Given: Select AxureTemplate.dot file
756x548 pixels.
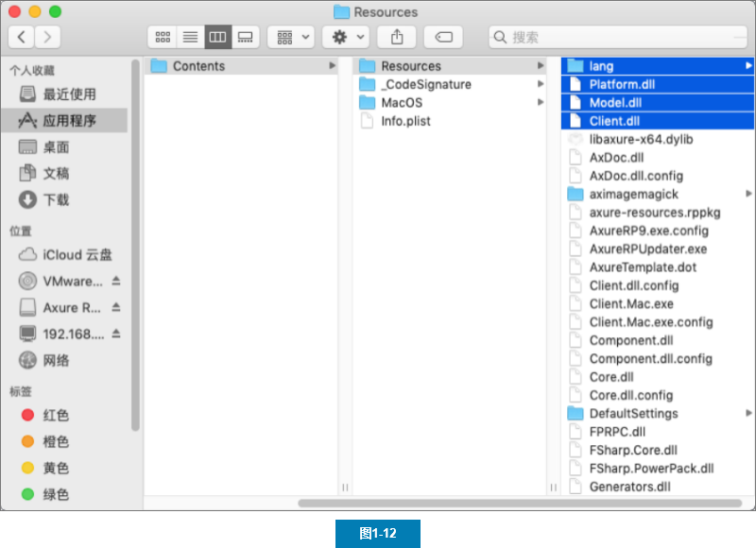Looking at the screenshot, I should click(x=658, y=267).
